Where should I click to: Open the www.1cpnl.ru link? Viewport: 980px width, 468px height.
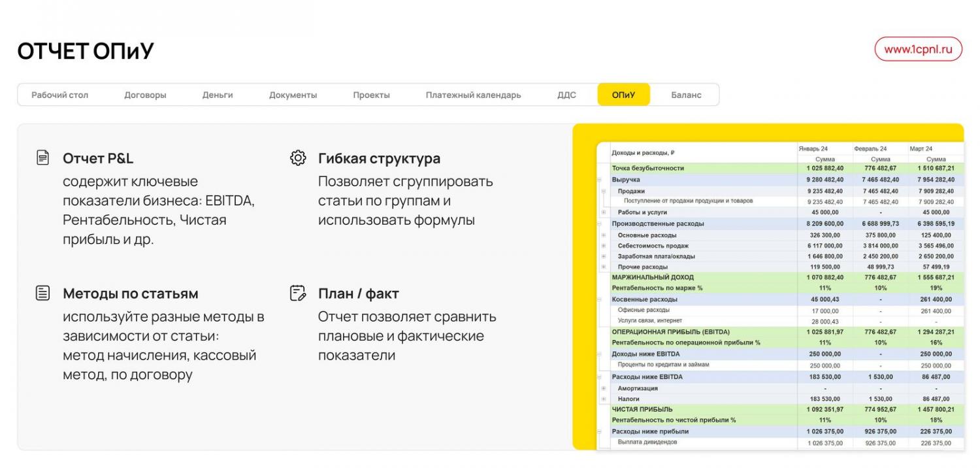coord(918,49)
